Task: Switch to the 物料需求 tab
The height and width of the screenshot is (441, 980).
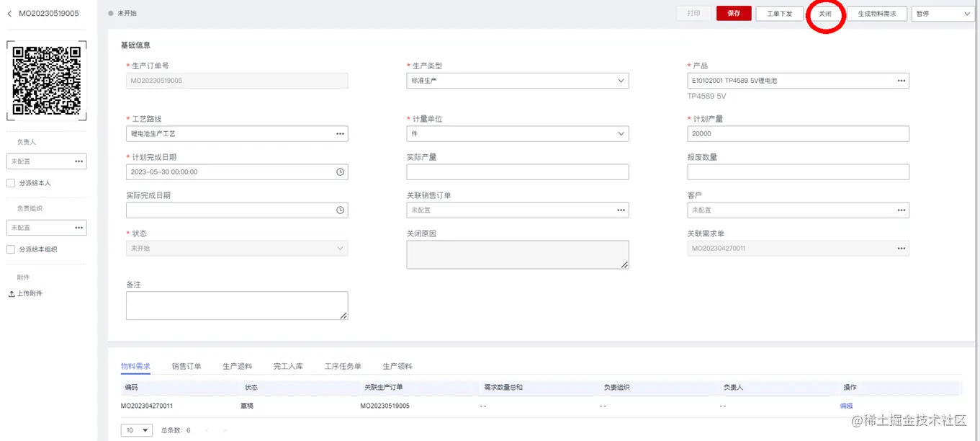Action: [135, 366]
